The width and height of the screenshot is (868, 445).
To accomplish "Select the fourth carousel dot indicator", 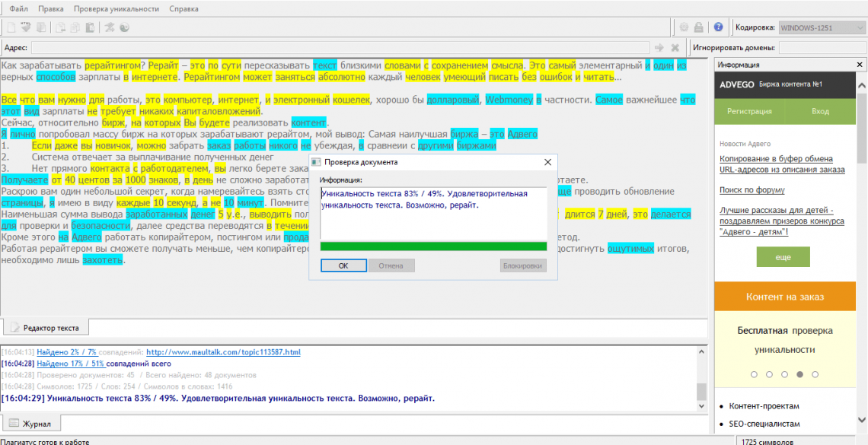I will tap(799, 374).
